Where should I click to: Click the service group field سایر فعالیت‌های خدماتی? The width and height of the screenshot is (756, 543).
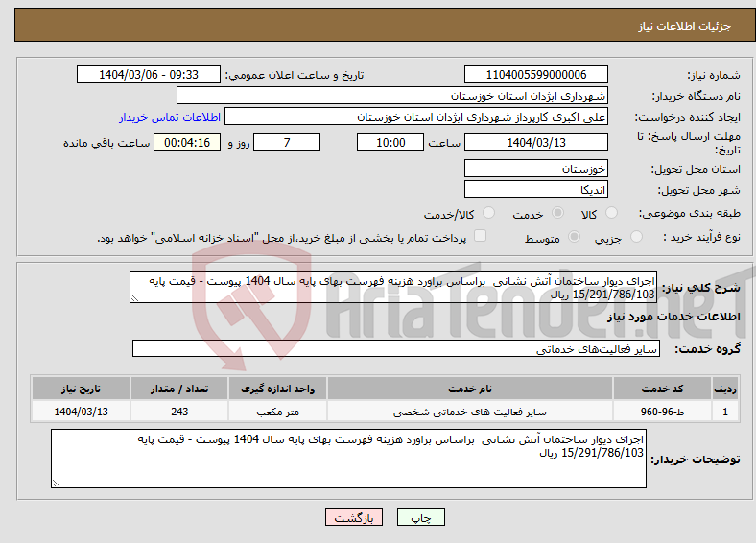396,348
